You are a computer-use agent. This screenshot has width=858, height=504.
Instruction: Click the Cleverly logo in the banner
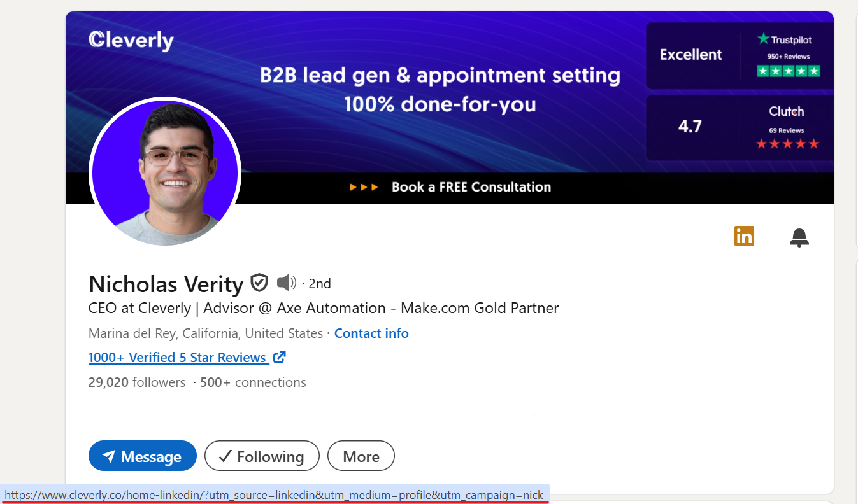point(131,40)
